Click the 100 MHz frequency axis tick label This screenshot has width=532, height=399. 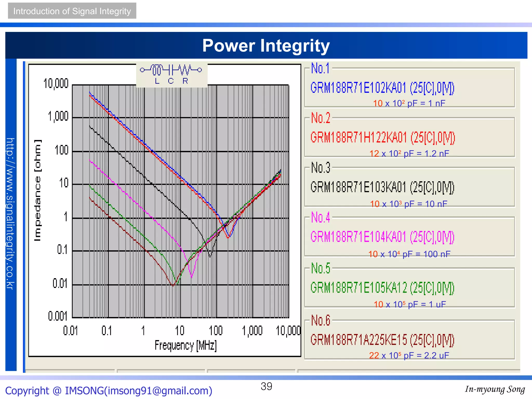(x=216, y=331)
